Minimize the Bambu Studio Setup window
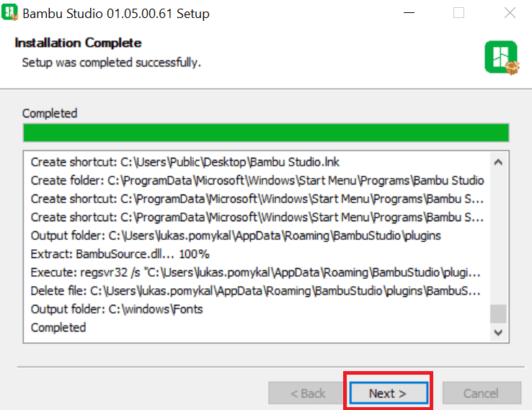 click(x=409, y=13)
